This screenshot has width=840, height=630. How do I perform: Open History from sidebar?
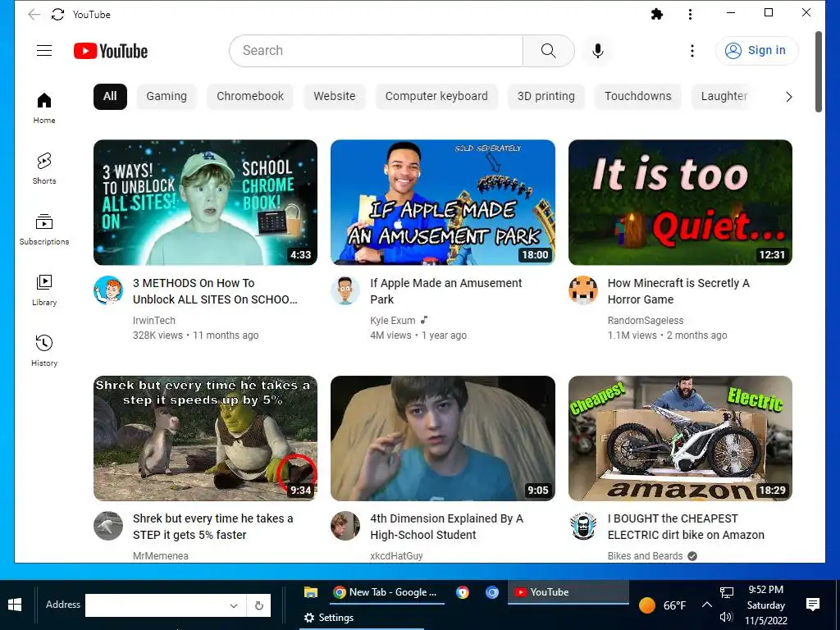(x=44, y=350)
